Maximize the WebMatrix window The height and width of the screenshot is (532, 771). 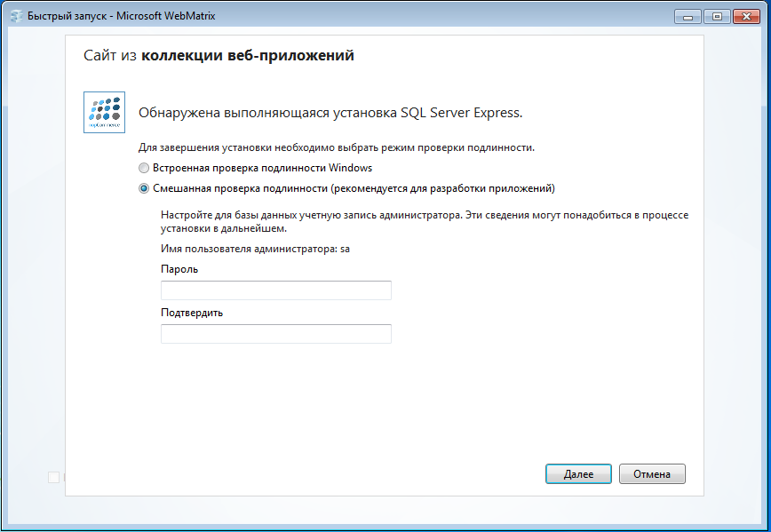[717, 17]
